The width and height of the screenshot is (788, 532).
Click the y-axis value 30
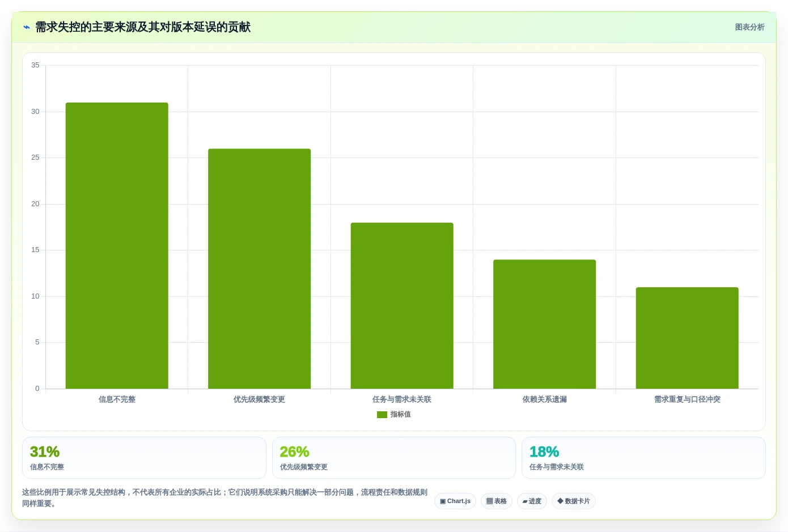35,112
